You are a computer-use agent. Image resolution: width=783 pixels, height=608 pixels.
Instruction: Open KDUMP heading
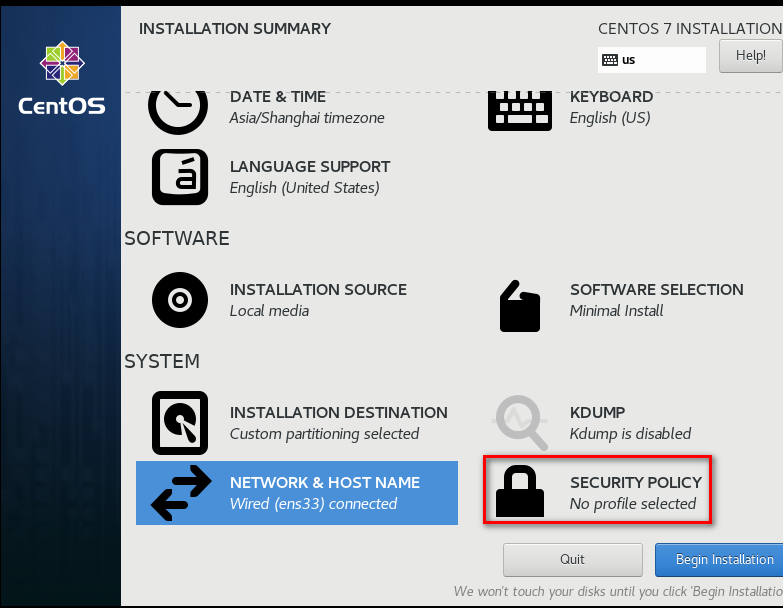pyautogui.click(x=597, y=412)
